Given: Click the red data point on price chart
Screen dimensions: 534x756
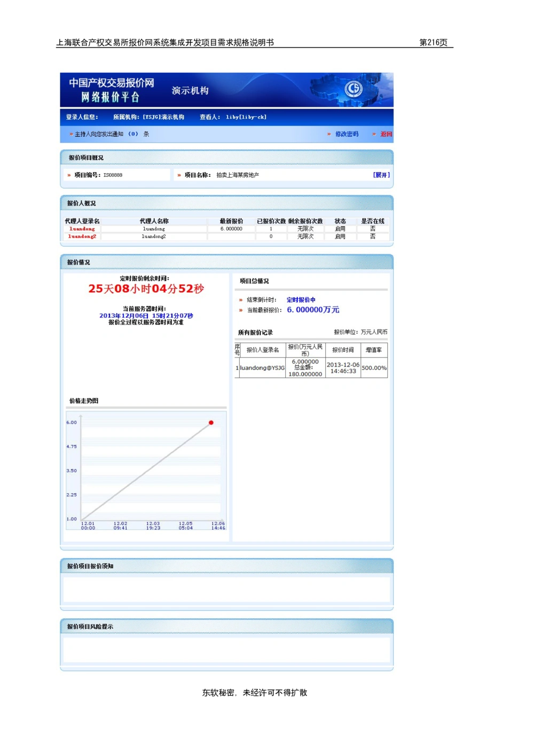Looking at the screenshot, I should coord(211,423).
